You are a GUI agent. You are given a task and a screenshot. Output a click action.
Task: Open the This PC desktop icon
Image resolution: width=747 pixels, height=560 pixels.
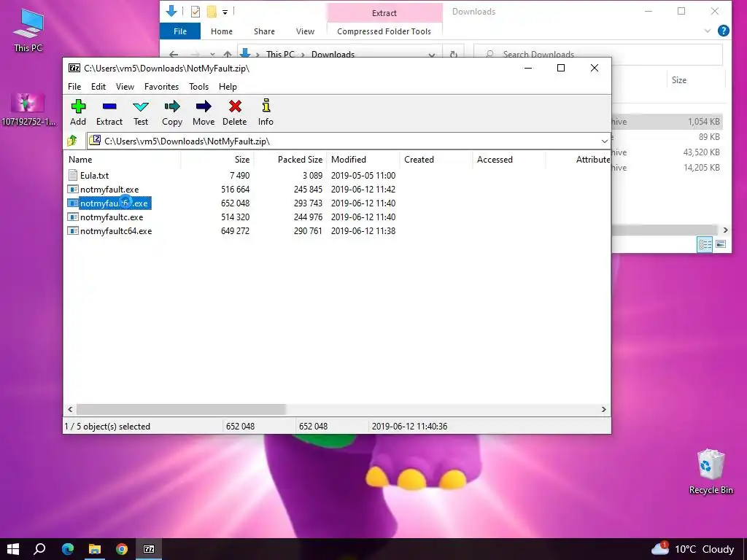[x=28, y=31]
